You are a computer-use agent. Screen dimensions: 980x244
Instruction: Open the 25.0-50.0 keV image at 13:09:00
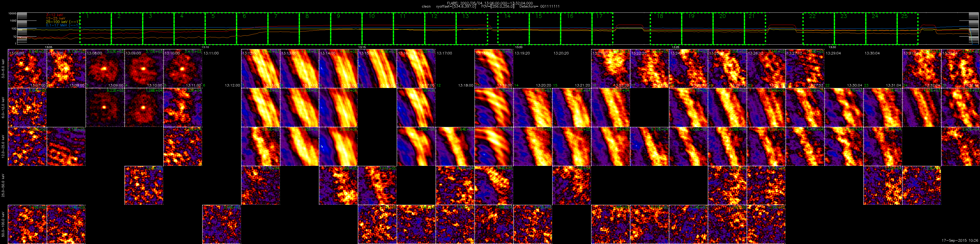click(144, 185)
